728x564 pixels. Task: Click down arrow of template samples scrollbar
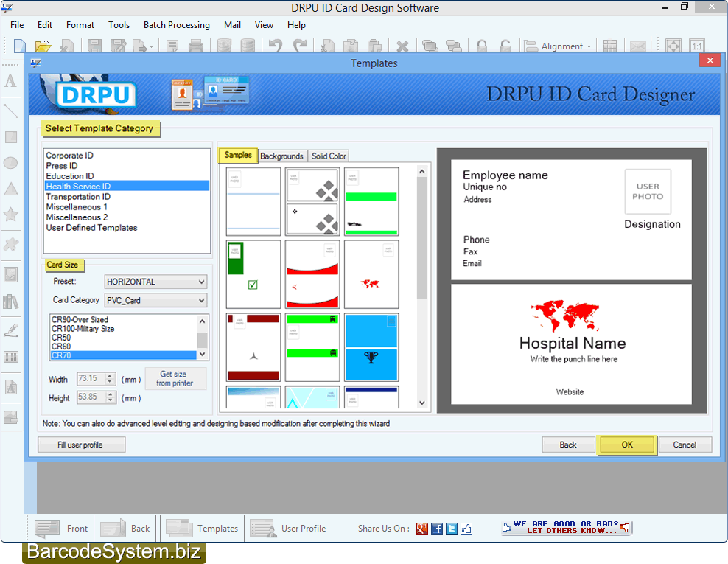[x=421, y=403]
